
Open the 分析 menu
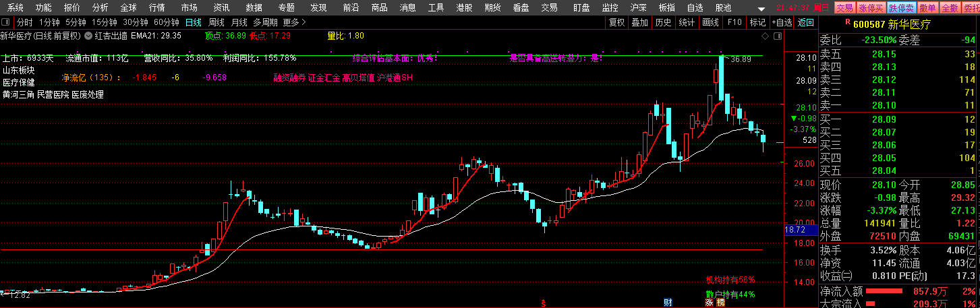tap(100, 8)
